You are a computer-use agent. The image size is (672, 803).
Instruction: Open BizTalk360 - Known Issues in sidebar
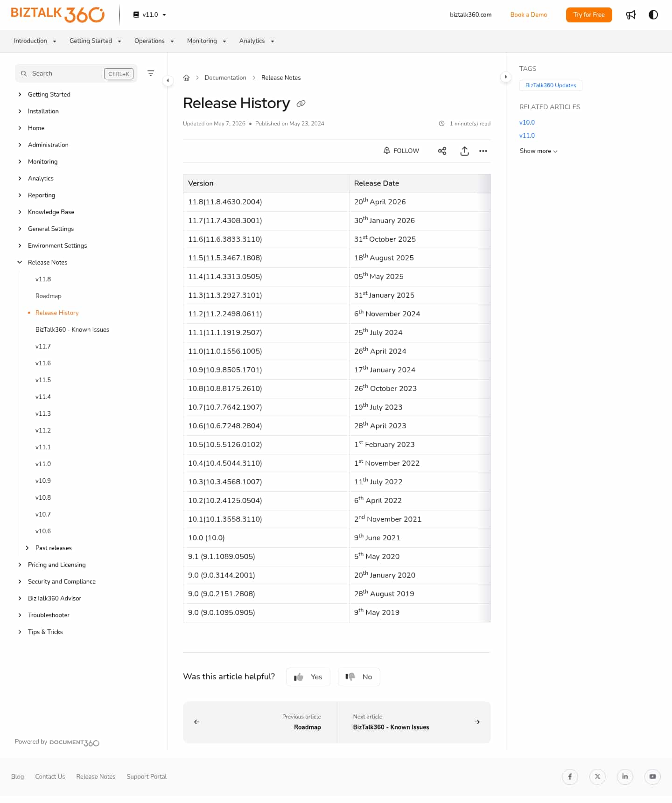point(72,329)
